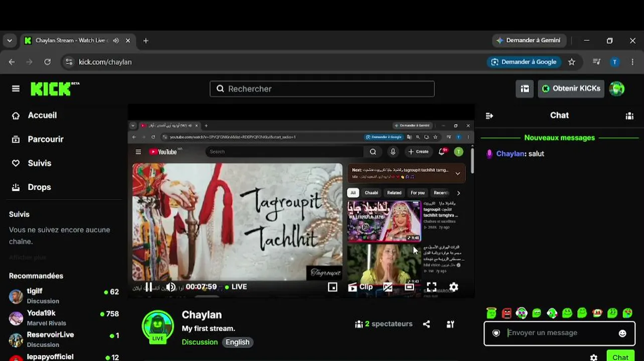
Task: Click the Obtenir KICKs button
Action: pos(571,89)
